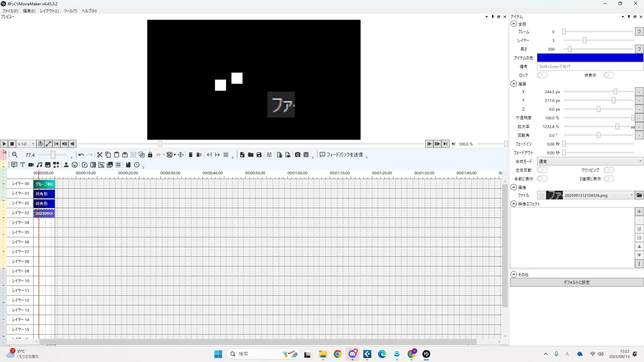The width and height of the screenshot is (644, 362).
Task: Add a text item with T icon
Action: tap(22, 165)
